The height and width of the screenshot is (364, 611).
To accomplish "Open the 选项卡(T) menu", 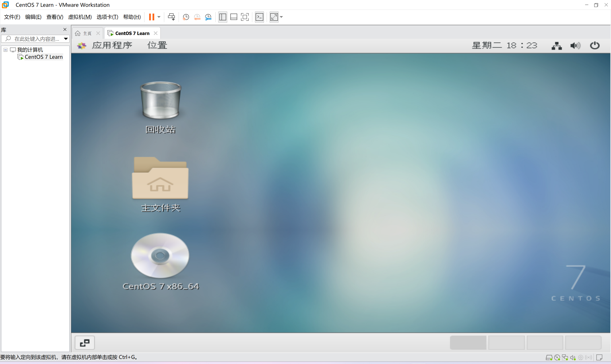I will coord(107,17).
